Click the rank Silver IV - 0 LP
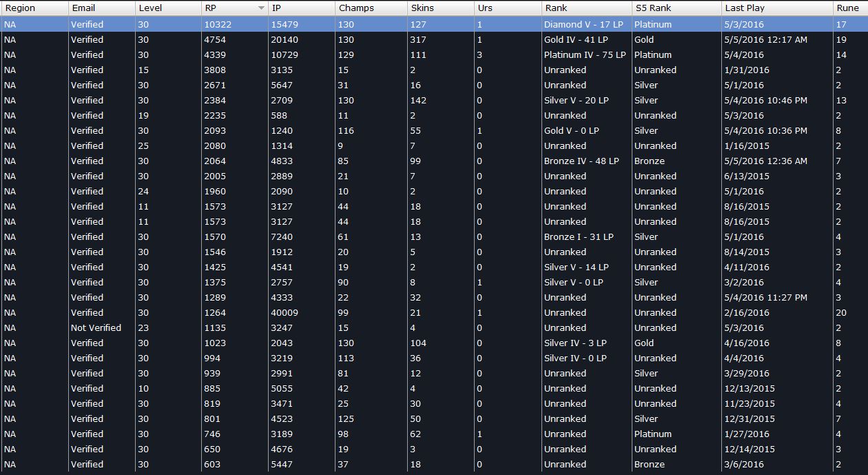This screenshot has width=868, height=475. pos(575,358)
